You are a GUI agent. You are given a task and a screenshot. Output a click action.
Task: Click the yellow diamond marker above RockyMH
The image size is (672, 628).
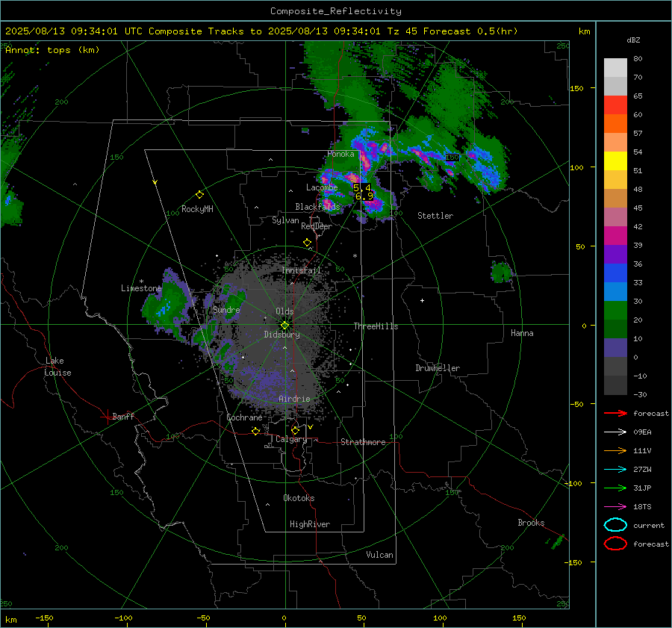(199, 195)
